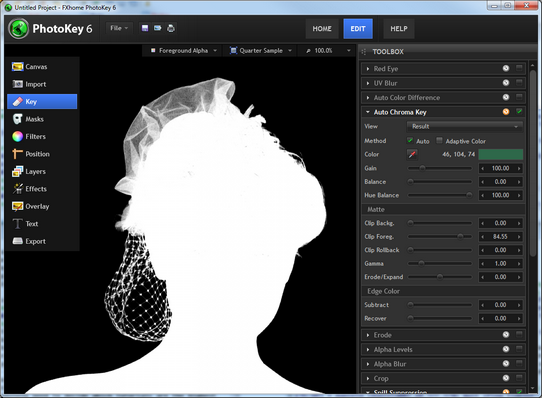
Task: Open the File menu
Action: (x=119, y=28)
